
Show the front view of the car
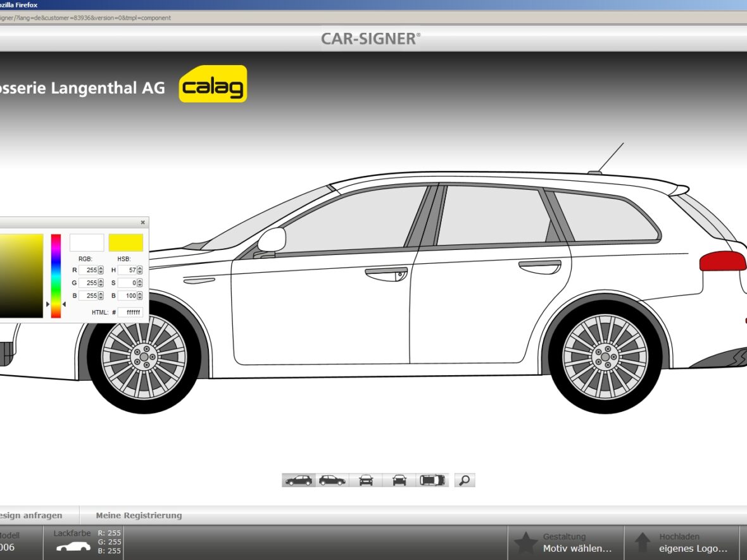click(x=366, y=480)
